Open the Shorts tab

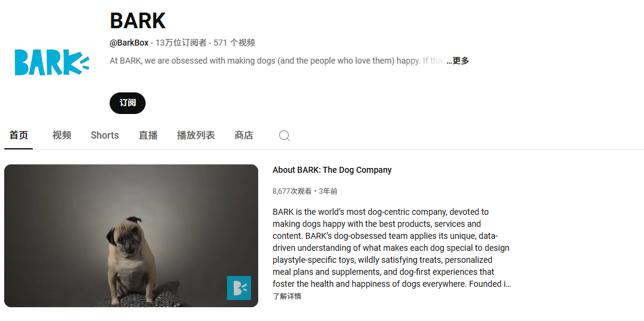coord(105,136)
